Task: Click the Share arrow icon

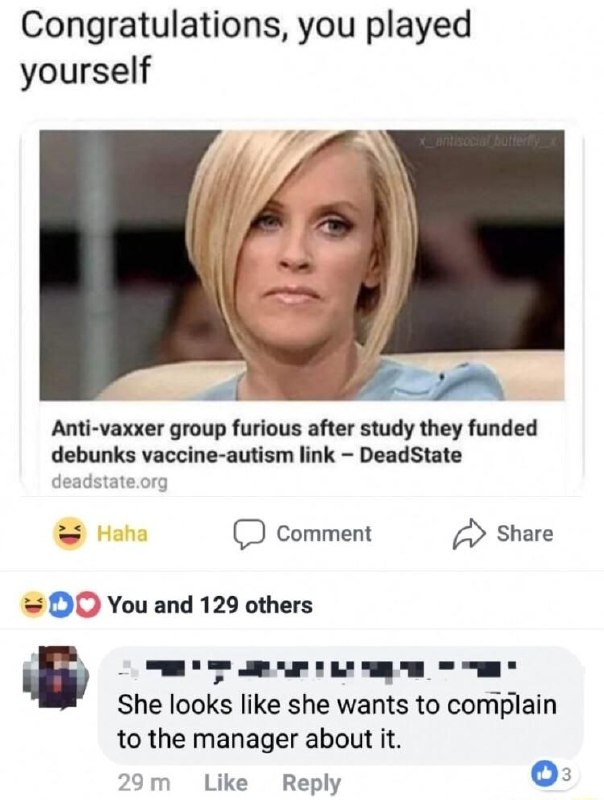Action: click(x=469, y=534)
